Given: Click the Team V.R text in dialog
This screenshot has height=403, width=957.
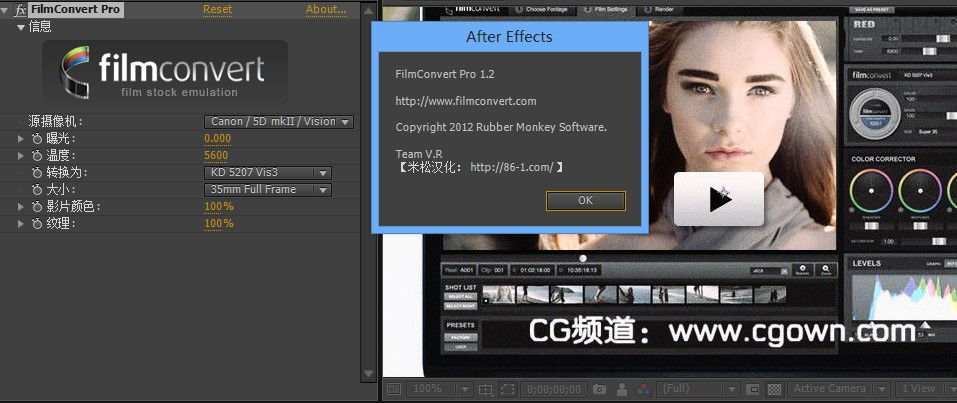Looking at the screenshot, I should pos(419,154).
